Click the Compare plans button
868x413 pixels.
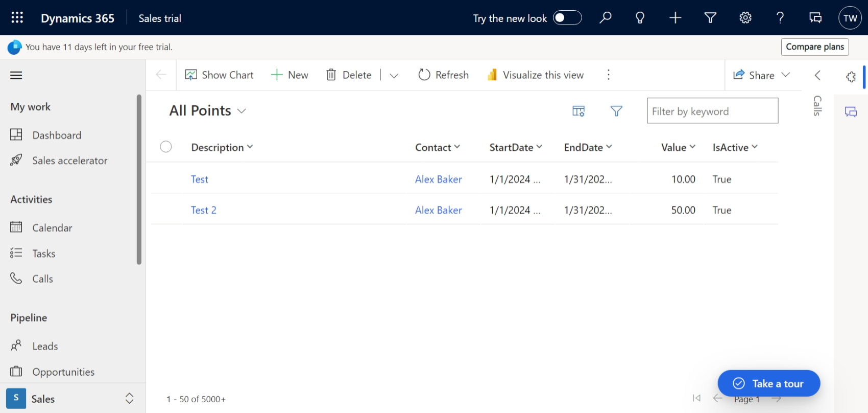click(815, 47)
